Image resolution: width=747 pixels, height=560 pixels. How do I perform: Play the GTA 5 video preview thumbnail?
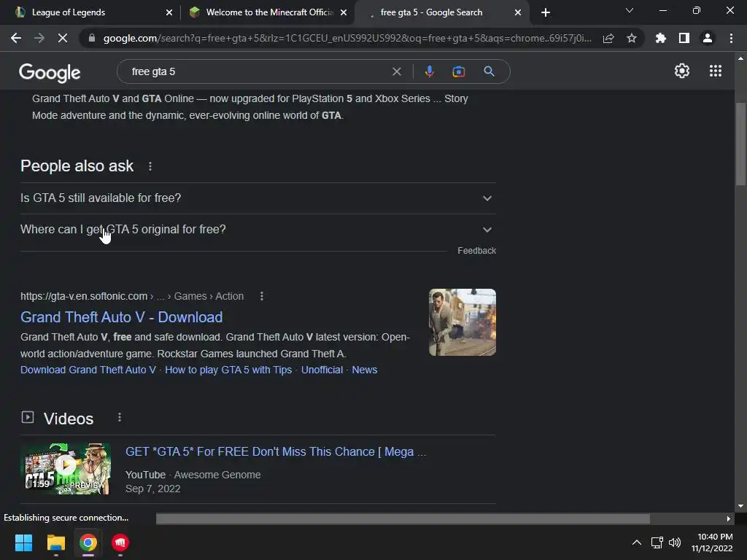(x=65, y=469)
